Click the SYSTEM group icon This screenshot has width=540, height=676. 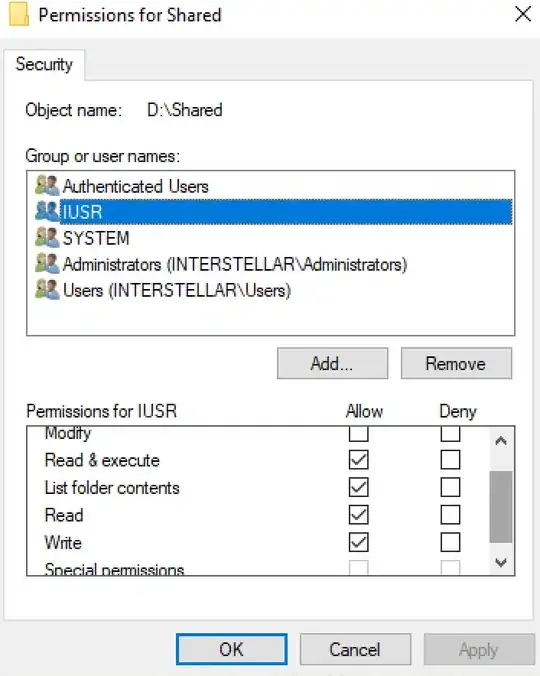tap(47, 238)
